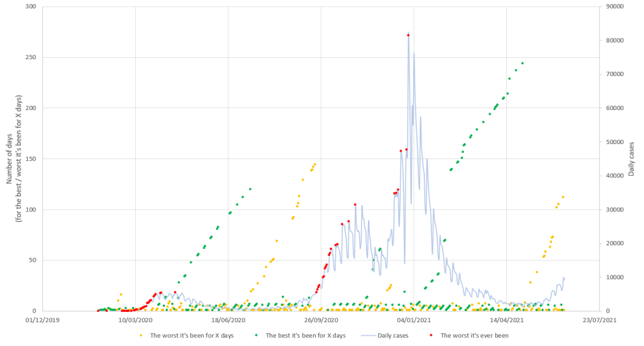Viewport: 644px width, 346px height.
Task: Click the 01/12/2019 date on the x-axis
Action: click(x=43, y=320)
